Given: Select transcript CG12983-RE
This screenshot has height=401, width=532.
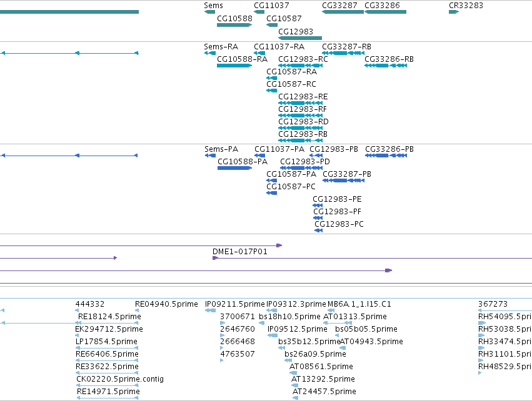Looking at the screenshot, I should point(300,103).
